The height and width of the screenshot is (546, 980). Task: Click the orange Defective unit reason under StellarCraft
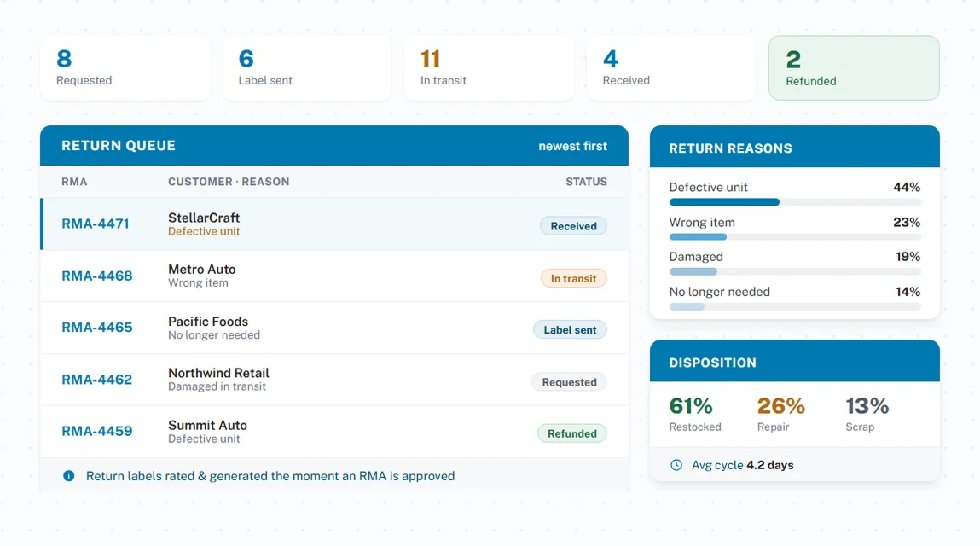click(x=204, y=231)
